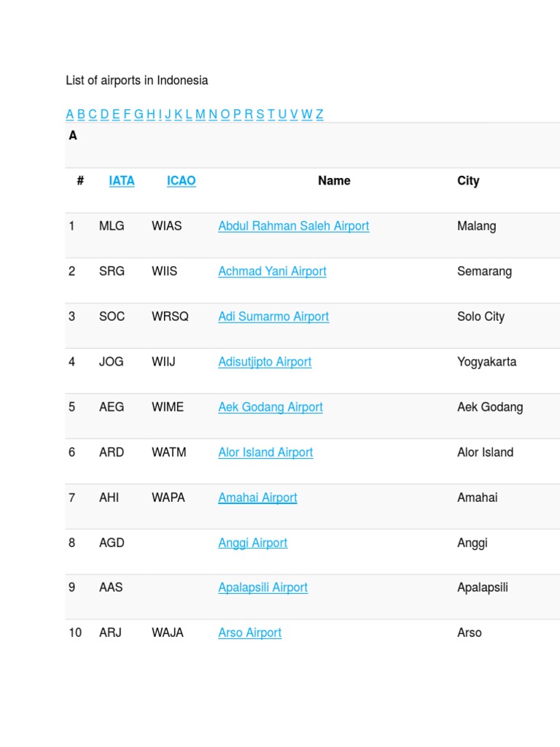
Task: Jump to letter S in the index
Action: 260,115
